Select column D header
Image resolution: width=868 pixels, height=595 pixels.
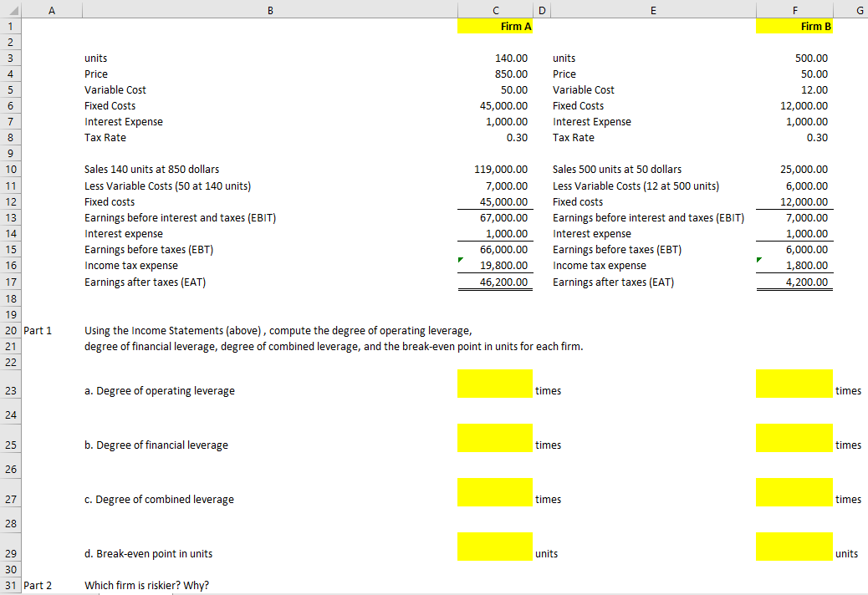(x=542, y=10)
